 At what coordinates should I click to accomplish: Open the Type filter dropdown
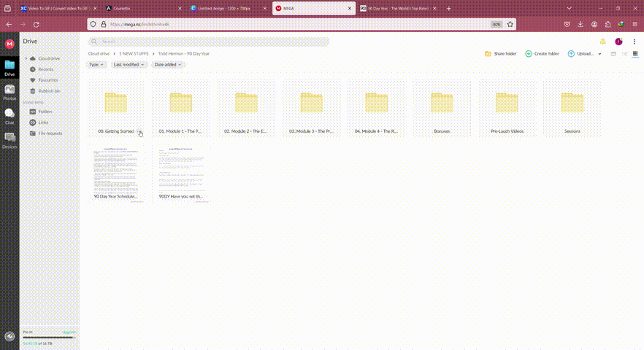coord(96,64)
